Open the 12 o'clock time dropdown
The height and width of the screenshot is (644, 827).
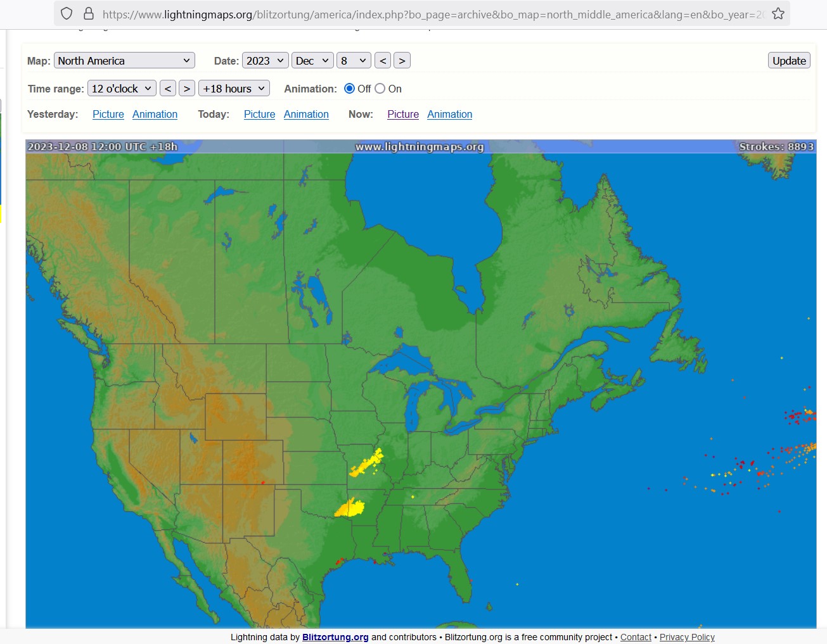[122, 89]
